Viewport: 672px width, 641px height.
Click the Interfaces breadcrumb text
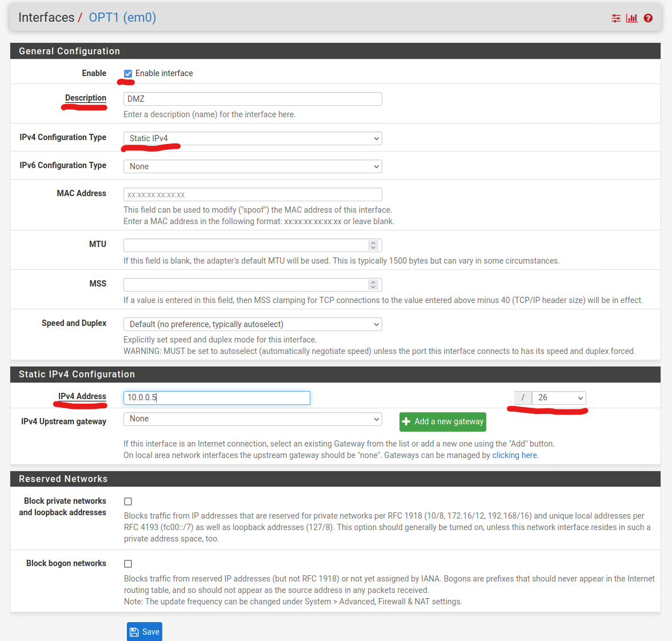click(x=46, y=18)
